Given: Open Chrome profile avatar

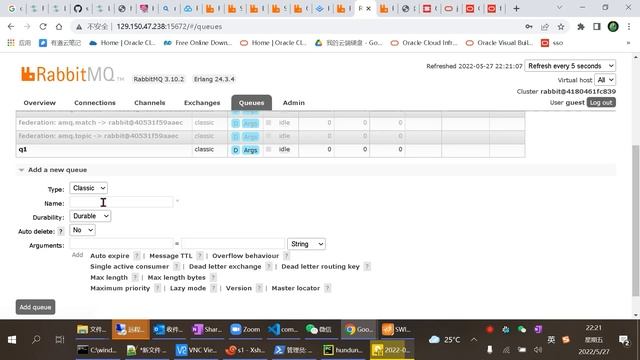Looking at the screenshot, I should [x=613, y=27].
